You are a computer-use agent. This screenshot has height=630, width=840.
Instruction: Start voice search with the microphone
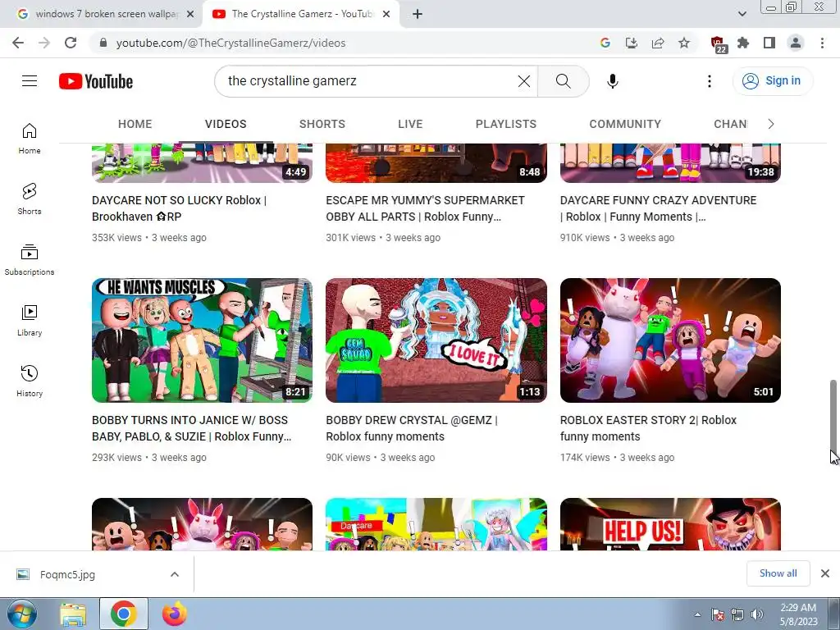(x=612, y=81)
